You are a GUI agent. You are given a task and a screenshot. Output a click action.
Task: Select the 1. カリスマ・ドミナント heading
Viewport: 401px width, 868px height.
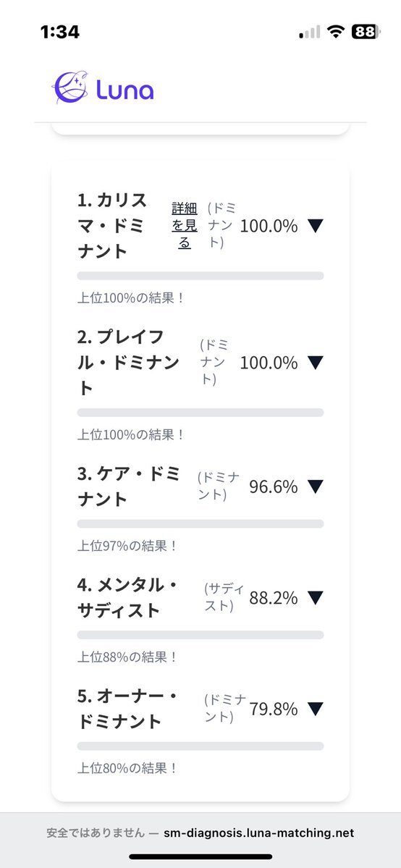point(112,226)
